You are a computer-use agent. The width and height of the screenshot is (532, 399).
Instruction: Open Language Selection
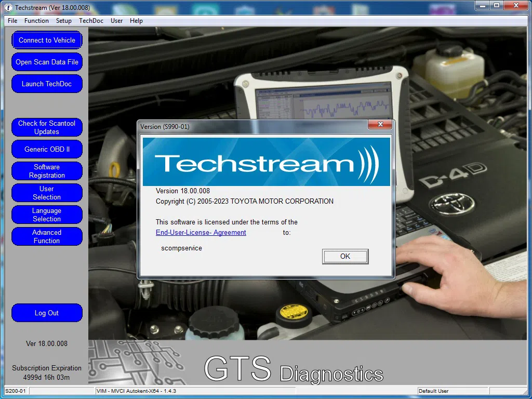click(x=47, y=215)
